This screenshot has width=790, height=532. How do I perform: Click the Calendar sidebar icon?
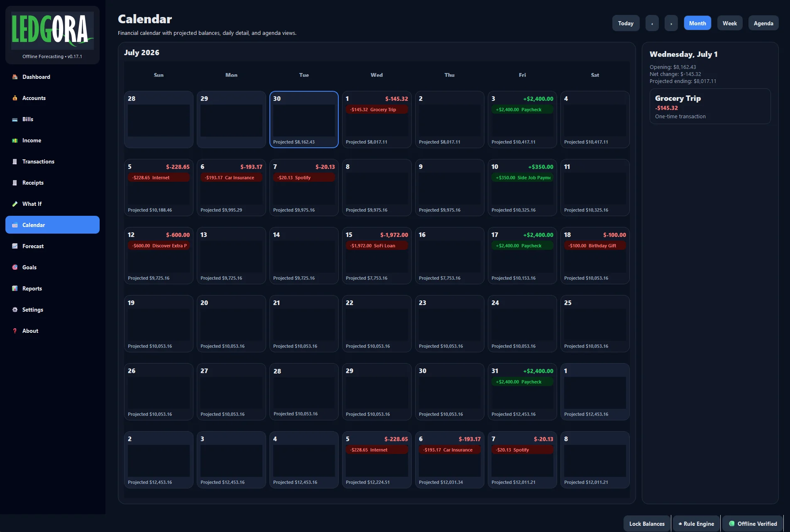pyautogui.click(x=15, y=225)
